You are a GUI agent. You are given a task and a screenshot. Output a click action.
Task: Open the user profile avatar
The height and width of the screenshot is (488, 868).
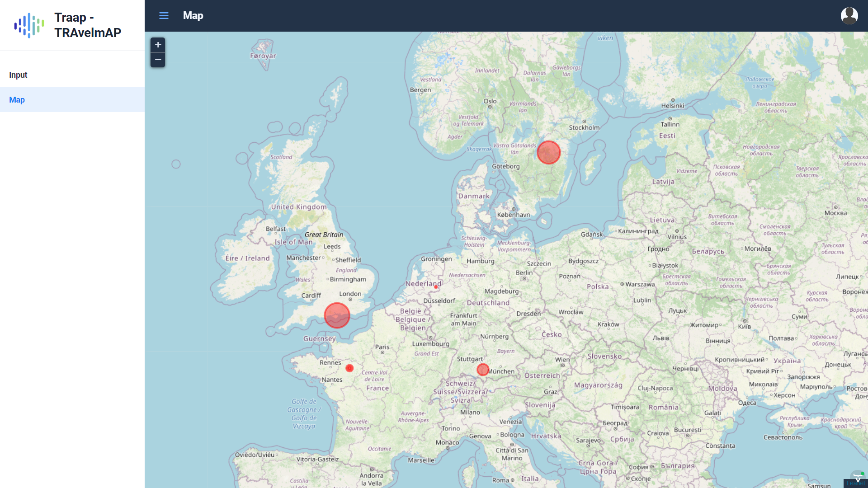[x=849, y=16]
